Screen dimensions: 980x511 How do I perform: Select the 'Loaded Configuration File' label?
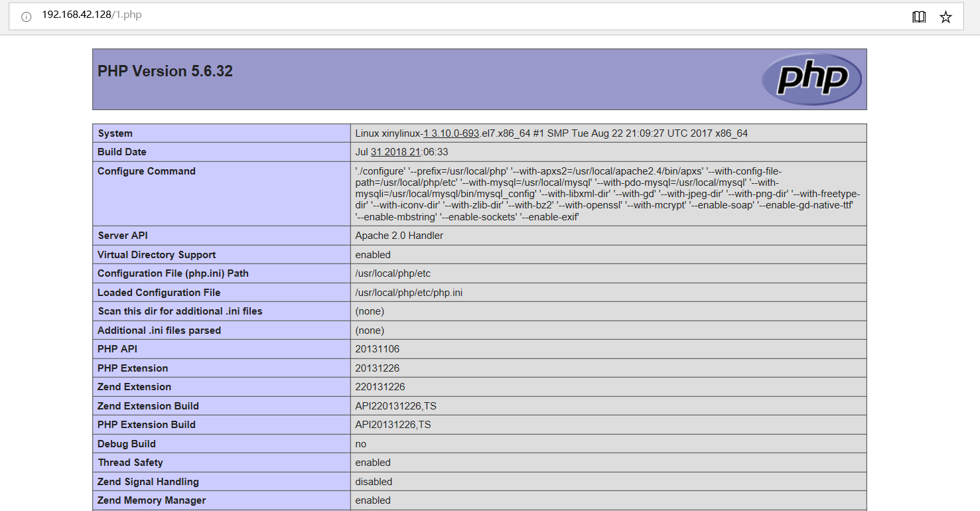tap(159, 293)
